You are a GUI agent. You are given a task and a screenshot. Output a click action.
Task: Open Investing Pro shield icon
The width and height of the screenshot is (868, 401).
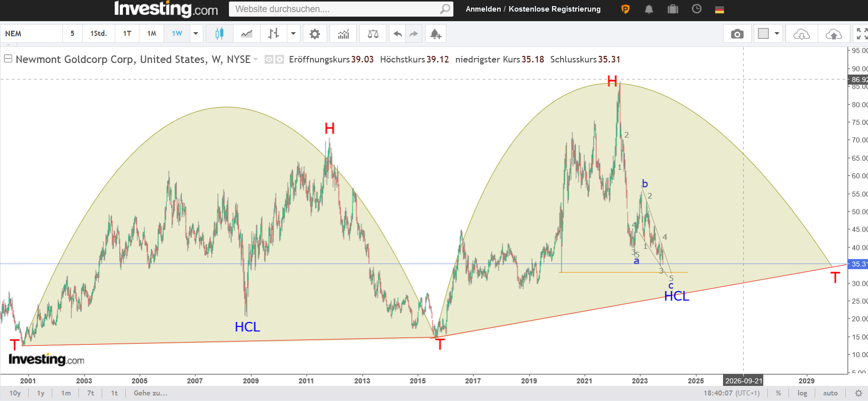click(625, 9)
